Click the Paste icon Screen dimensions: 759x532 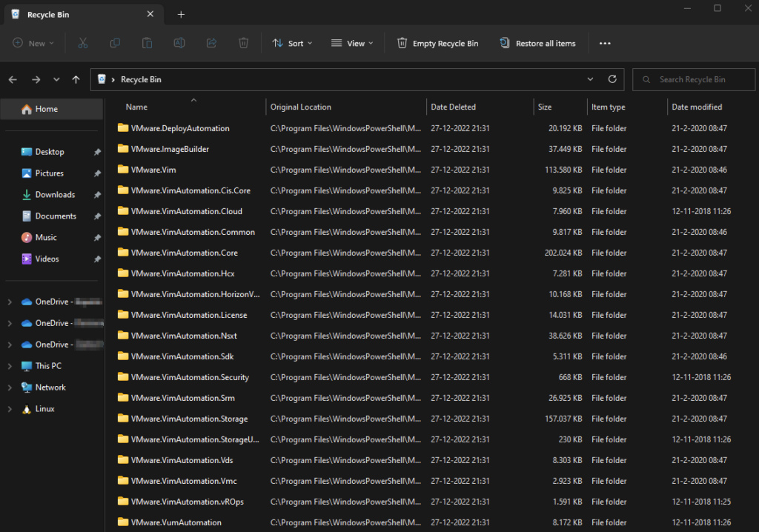(147, 43)
